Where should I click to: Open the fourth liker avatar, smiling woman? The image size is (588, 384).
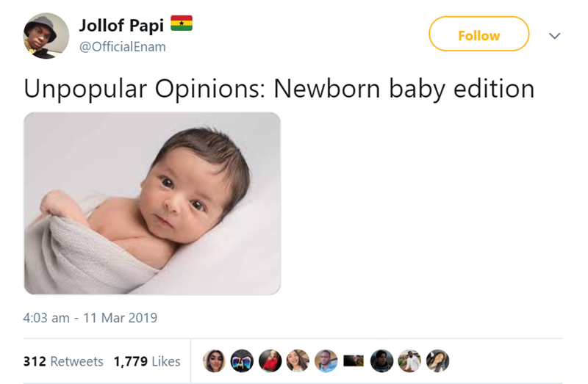298,361
